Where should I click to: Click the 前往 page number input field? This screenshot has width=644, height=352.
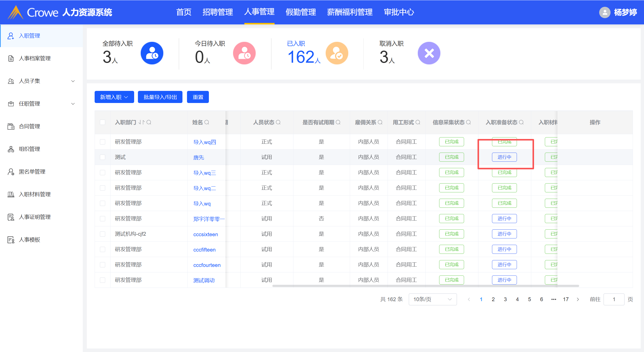[x=614, y=299]
